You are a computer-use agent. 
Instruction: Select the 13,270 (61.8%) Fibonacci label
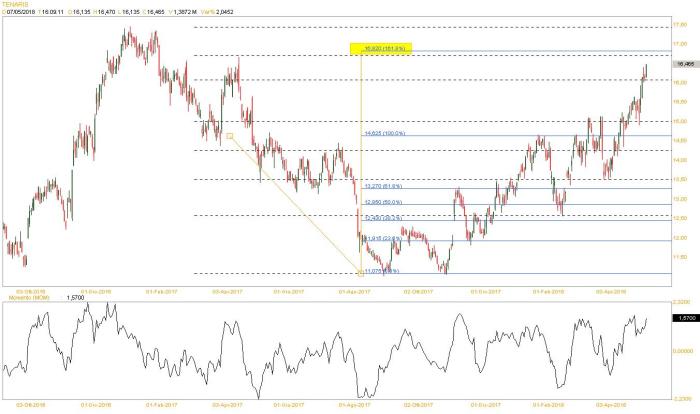[383, 186]
